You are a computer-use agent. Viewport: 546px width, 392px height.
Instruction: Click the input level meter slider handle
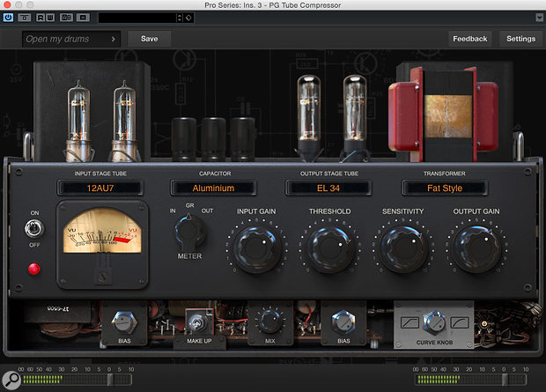[110, 380]
